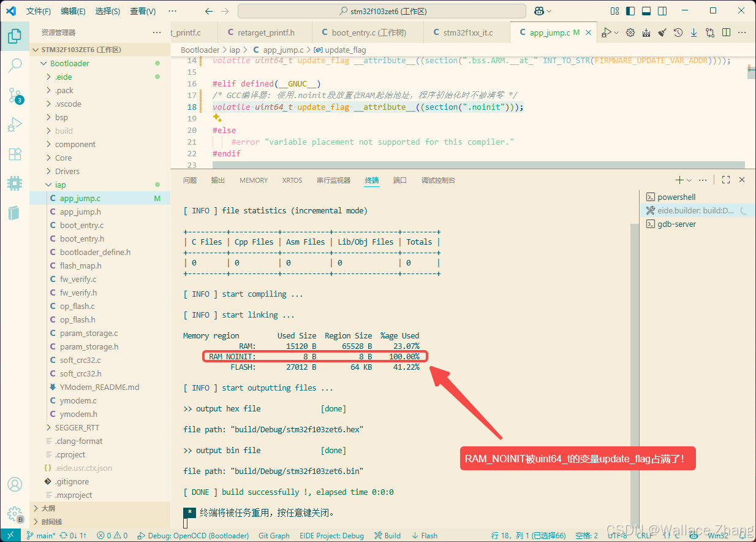Open the EIDE chip icon view
This screenshot has height=542, width=756.
point(15,183)
